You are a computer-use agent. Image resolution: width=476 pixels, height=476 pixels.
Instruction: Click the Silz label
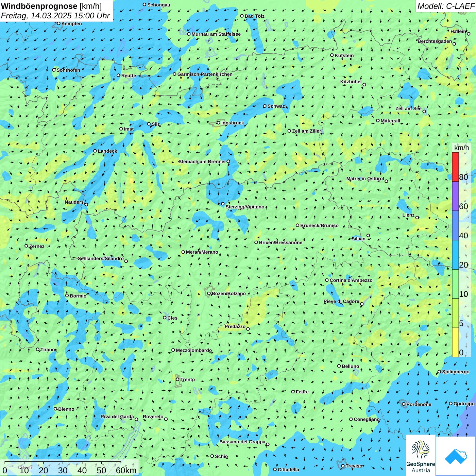[x=156, y=124]
